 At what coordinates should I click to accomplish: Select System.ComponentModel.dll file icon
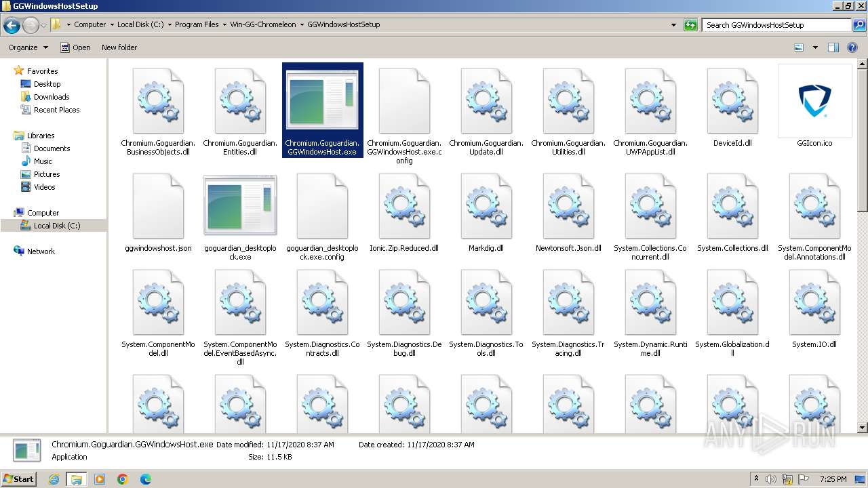click(158, 302)
